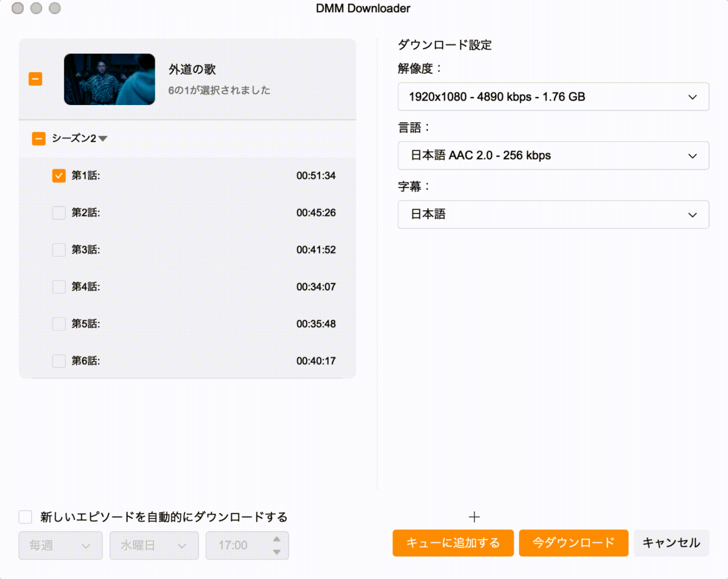The height and width of the screenshot is (579, 728).
Task: Click the 第4話 duration 00:34:07
Action: pos(316,287)
